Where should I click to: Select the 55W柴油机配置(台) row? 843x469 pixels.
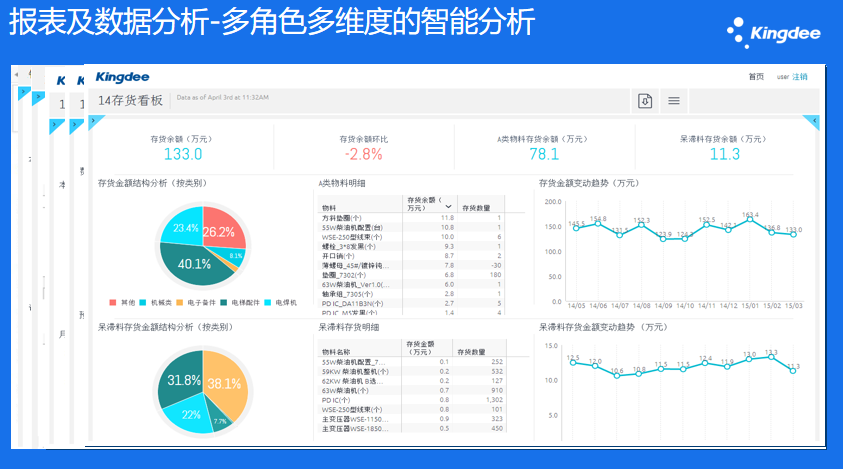click(x=411, y=228)
